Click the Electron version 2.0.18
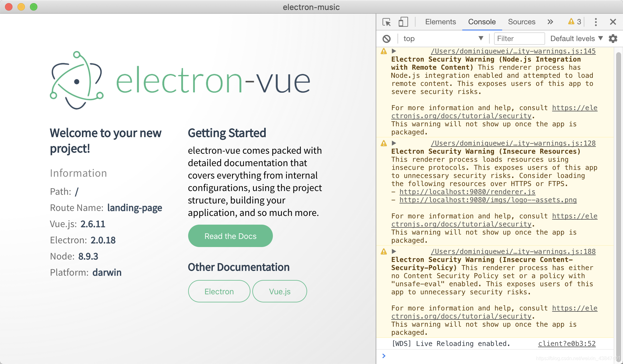The width and height of the screenshot is (623, 364). click(103, 240)
